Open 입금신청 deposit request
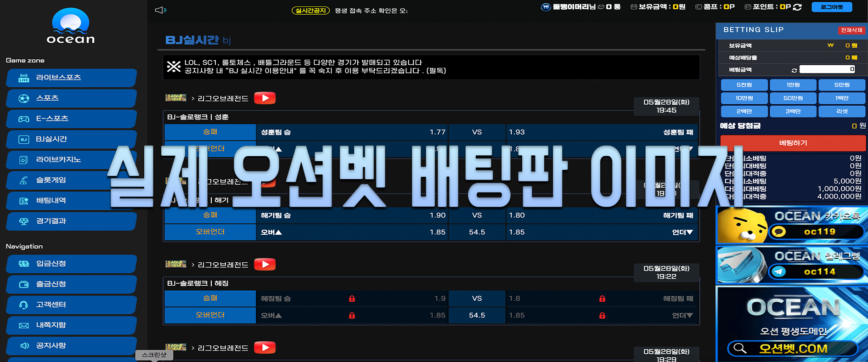Screen dimensions: 868x362 click(x=72, y=264)
